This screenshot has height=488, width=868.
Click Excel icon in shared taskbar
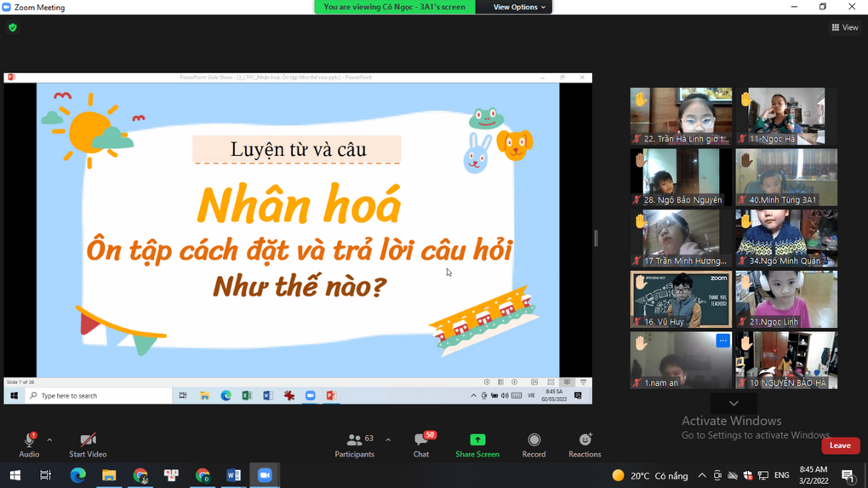point(247,395)
